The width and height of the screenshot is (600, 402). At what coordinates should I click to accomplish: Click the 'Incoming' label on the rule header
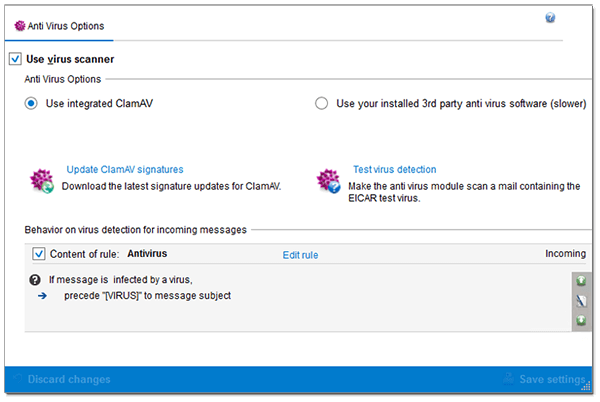tap(566, 254)
